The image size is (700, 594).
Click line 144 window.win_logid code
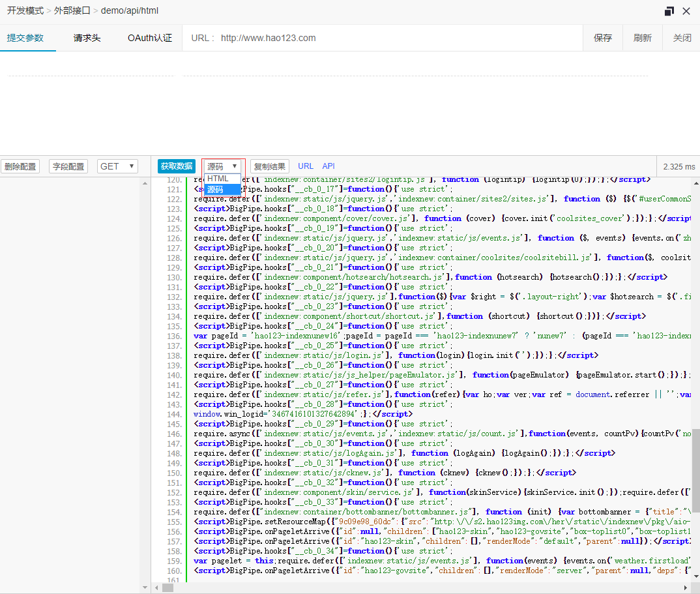302,414
